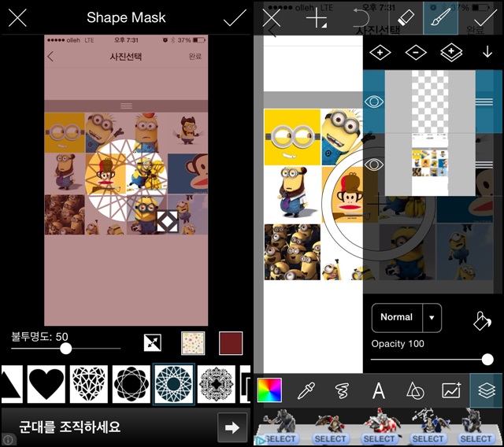The image size is (504, 447).
Task: Select the geometric star circle shape
Action: (x=173, y=384)
